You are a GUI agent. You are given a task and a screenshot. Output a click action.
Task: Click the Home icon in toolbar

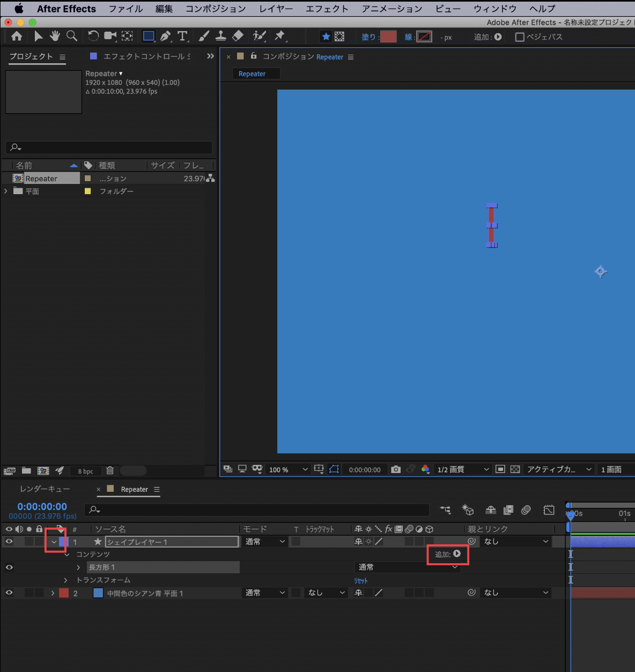(x=17, y=36)
